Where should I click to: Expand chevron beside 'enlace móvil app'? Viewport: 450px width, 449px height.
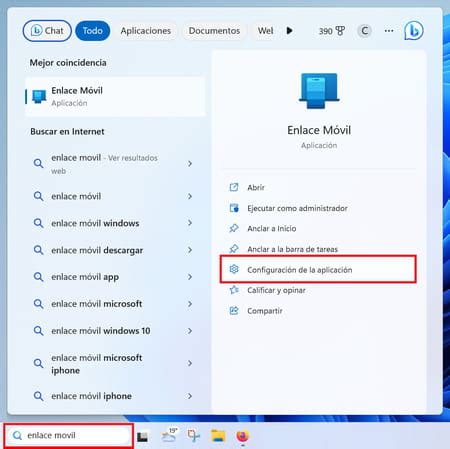[190, 277]
